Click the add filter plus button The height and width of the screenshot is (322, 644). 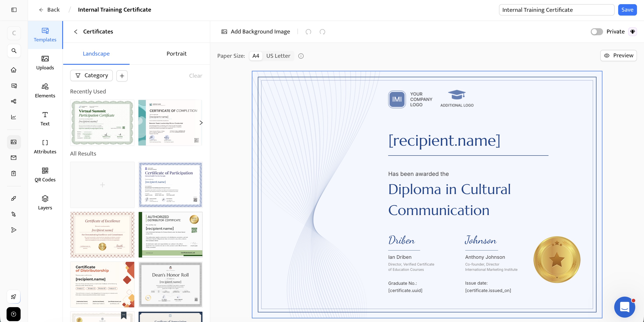[x=122, y=76]
